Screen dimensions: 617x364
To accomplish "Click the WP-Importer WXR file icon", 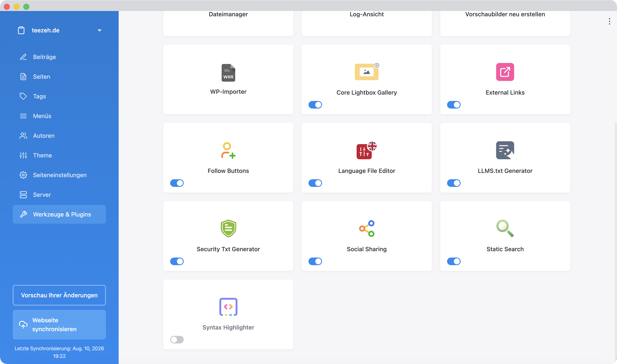I will (228, 73).
